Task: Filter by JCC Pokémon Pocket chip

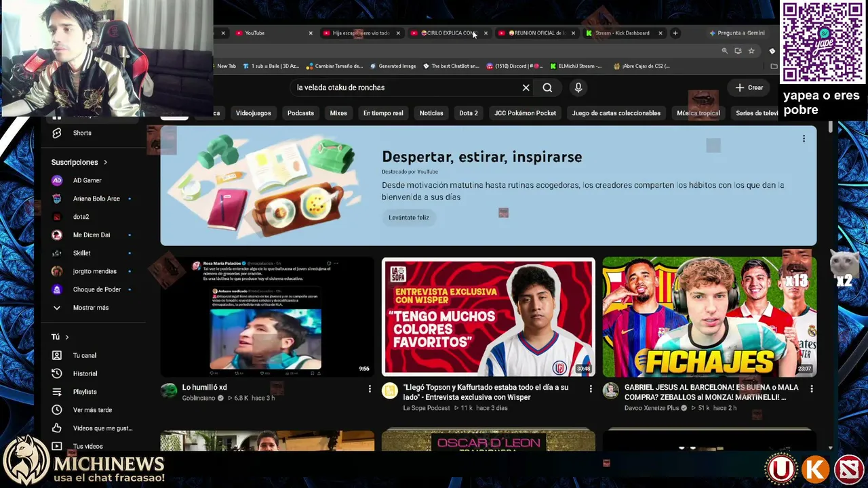Action: 525,113
